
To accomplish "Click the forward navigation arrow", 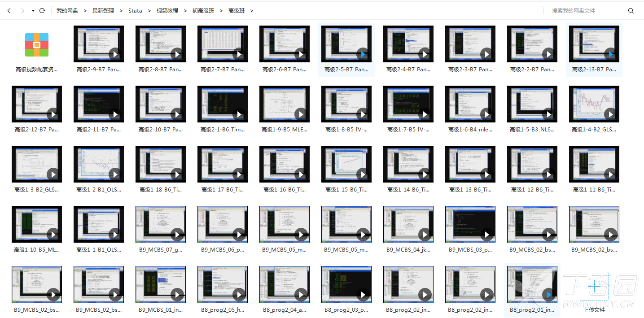I will click(x=23, y=11).
